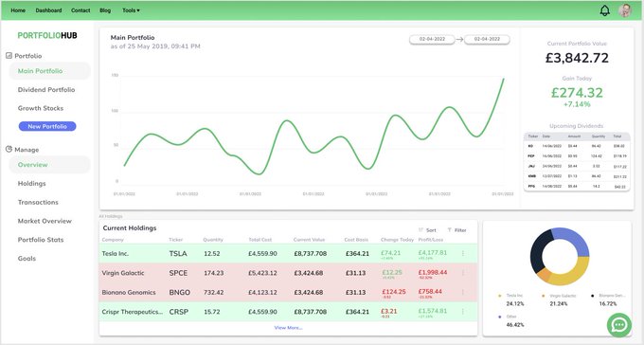The width and height of the screenshot is (644, 345).
Task: Click the £1,998.44 loss value
Action: [x=433, y=272]
